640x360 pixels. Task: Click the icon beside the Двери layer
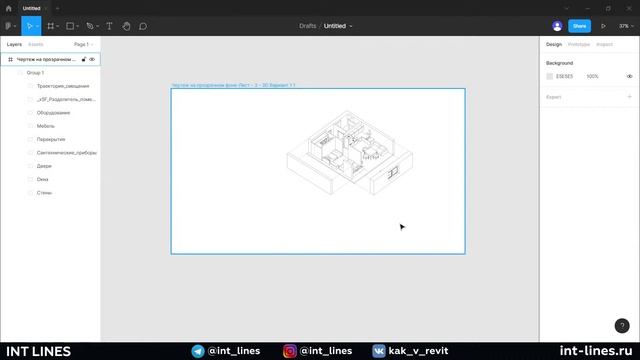point(30,166)
